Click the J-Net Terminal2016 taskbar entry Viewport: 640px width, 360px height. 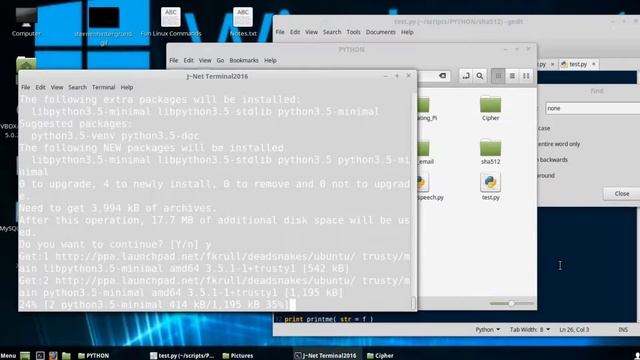325,356
